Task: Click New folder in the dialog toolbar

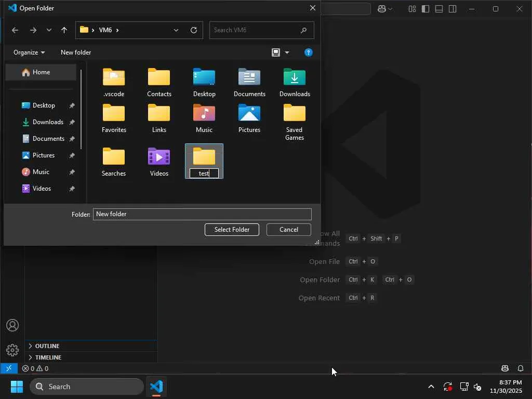Action: (x=76, y=52)
